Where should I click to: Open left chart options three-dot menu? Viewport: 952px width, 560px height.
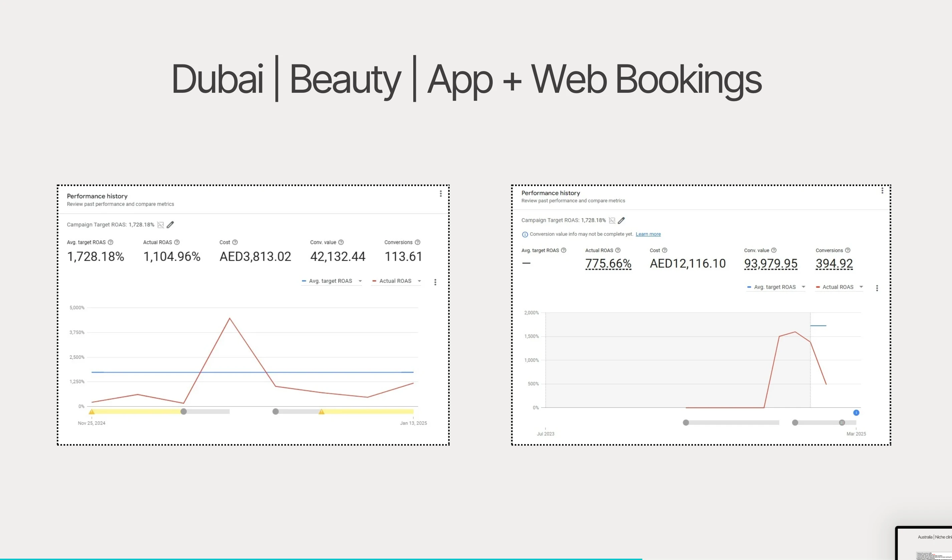point(435,282)
